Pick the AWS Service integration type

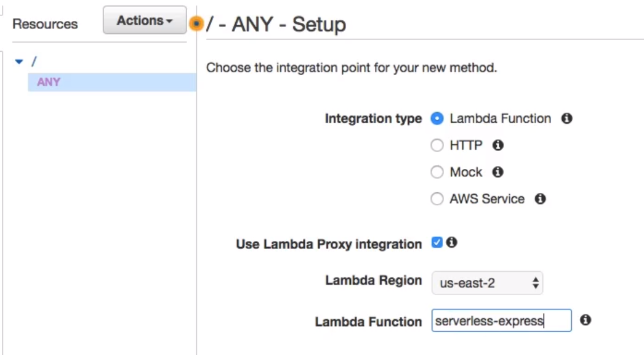pos(437,199)
